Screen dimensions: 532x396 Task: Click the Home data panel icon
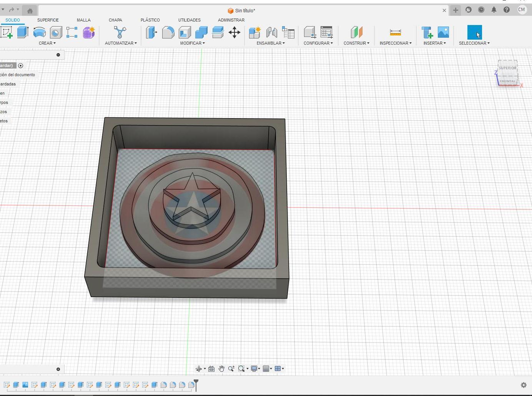(30, 10)
